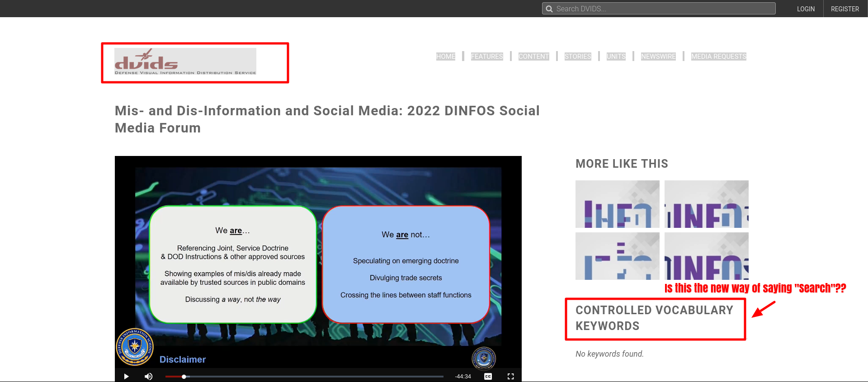
Task: Click in the Search DVIDS field
Action: (x=659, y=9)
